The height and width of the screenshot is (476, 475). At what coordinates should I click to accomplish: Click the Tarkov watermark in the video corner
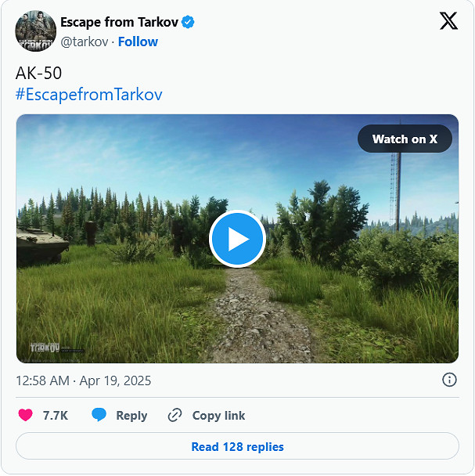pyautogui.click(x=45, y=348)
